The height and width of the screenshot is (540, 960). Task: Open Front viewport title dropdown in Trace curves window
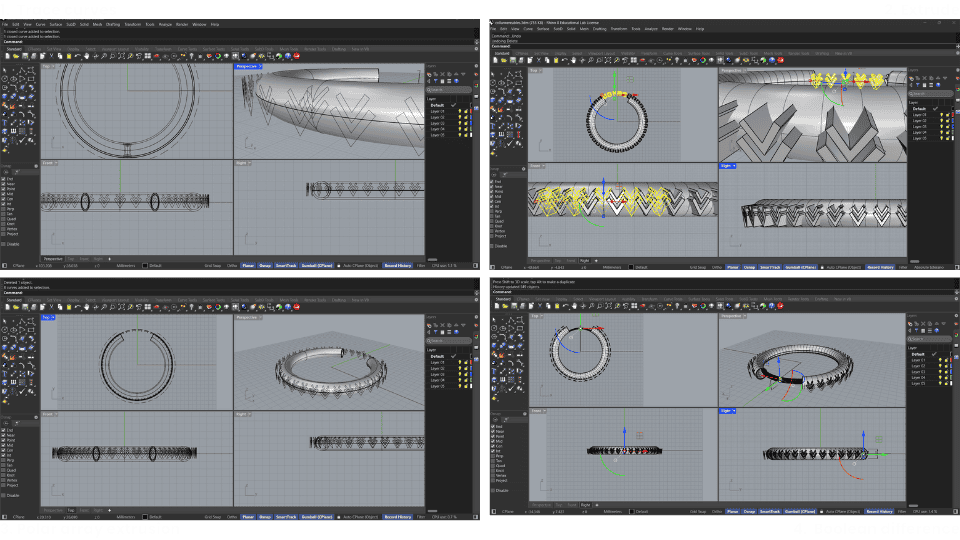[49, 162]
